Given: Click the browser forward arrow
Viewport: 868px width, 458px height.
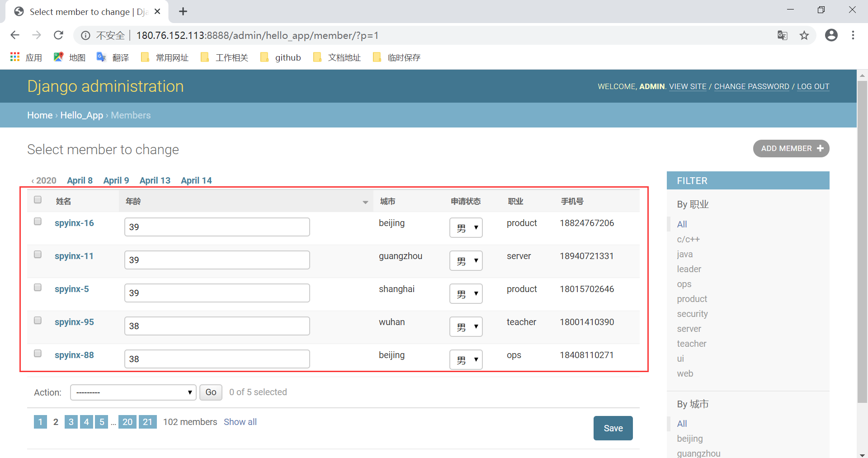Looking at the screenshot, I should (x=37, y=35).
